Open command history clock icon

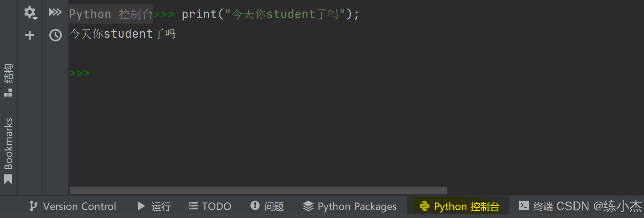tap(55, 35)
